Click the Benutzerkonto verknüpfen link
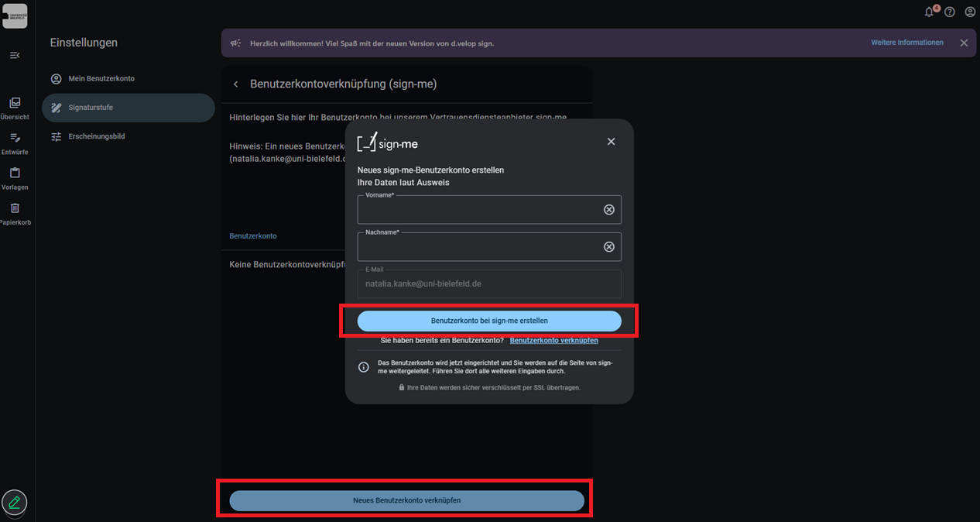This screenshot has height=522, width=980. click(x=553, y=341)
